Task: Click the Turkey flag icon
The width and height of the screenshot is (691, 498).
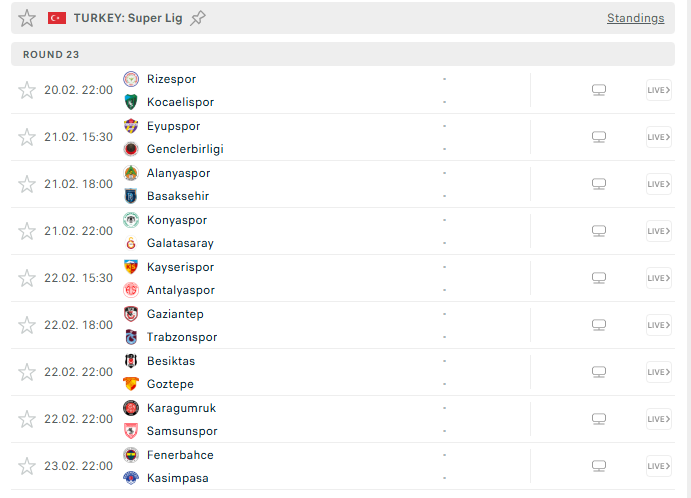Action: [57, 18]
